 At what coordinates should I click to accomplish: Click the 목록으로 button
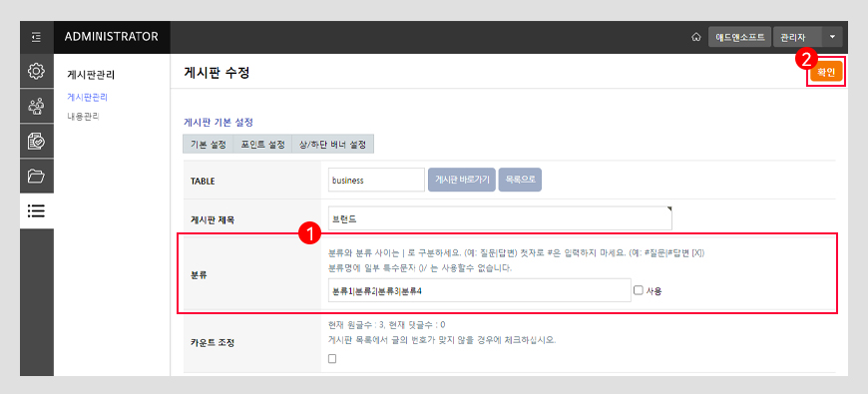coord(520,180)
